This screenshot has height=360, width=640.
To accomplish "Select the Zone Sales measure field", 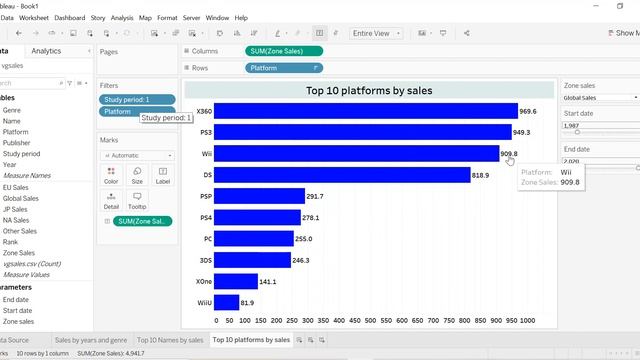I will tap(19, 253).
